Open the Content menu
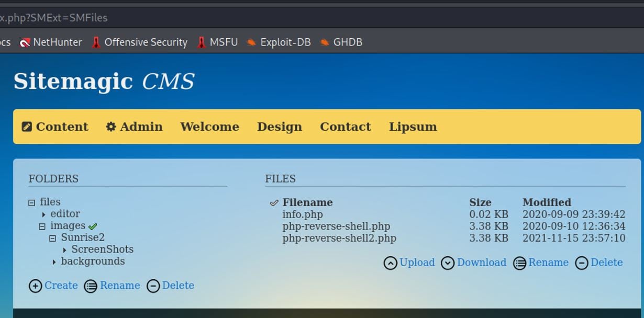Image resolution: width=644 pixels, height=318 pixels. [x=55, y=127]
